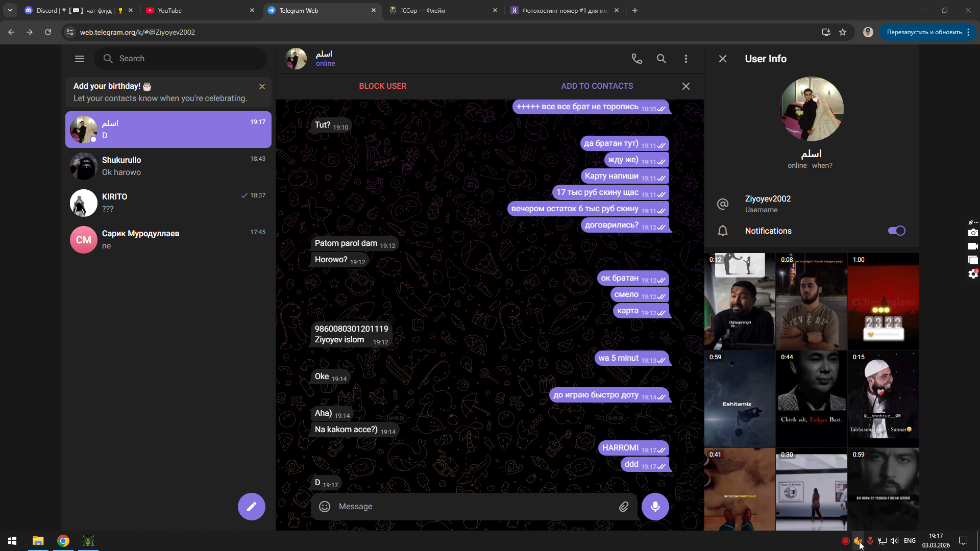980x551 pixels.
Task: Click the pencil new message button
Action: point(251,506)
